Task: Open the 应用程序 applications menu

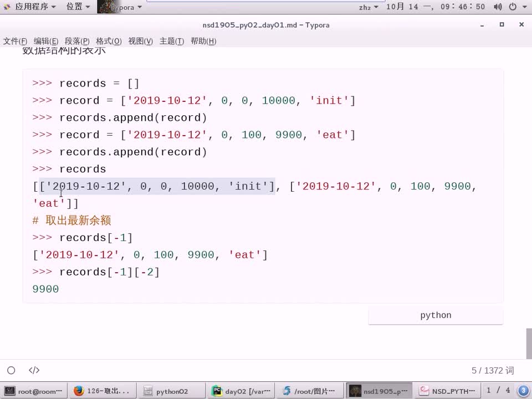Action: click(x=29, y=7)
